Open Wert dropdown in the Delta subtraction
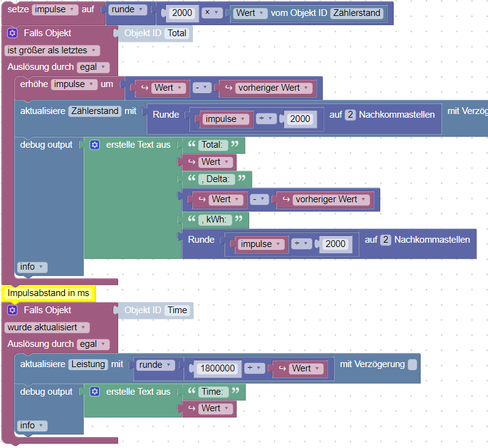This screenshot has width=488, height=448. pyautogui.click(x=226, y=199)
